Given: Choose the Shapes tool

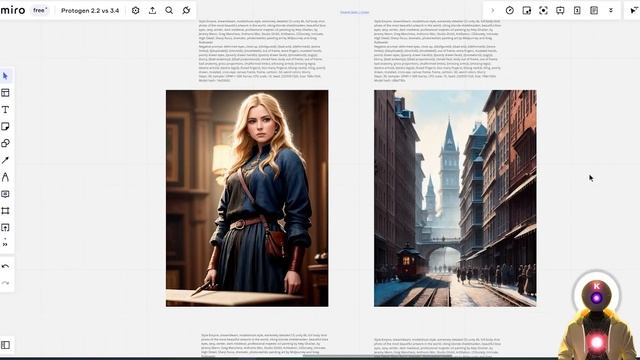Looking at the screenshot, I should 5,143.
